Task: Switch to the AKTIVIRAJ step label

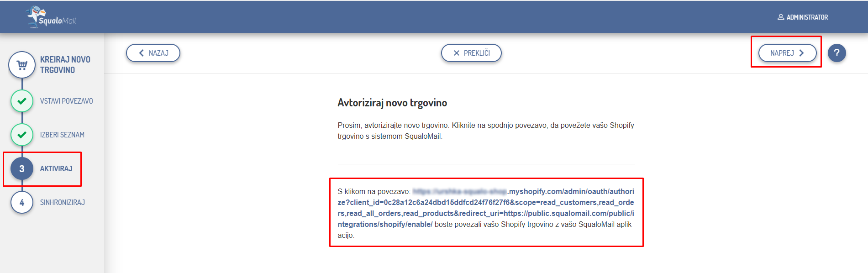Action: 56,168
